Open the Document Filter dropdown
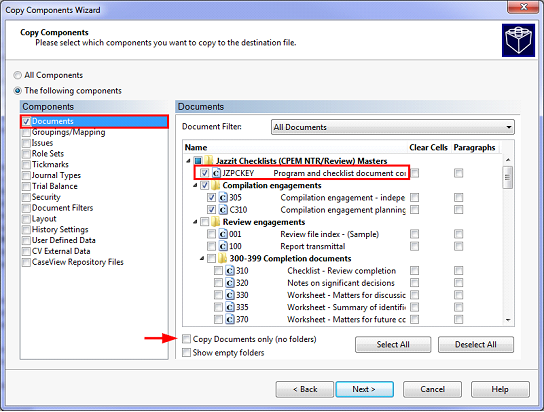The height and width of the screenshot is (412, 544). (392, 127)
